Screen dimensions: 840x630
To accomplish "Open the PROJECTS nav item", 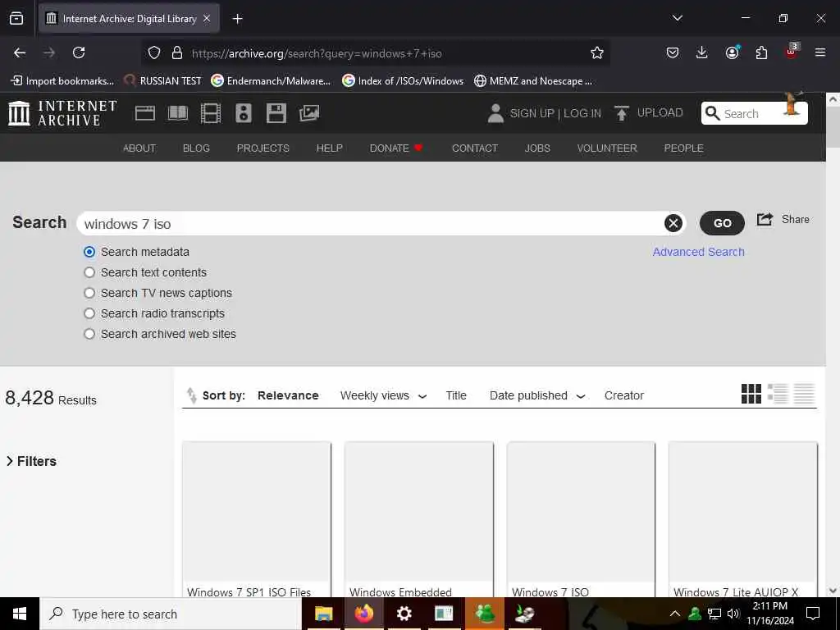I will [263, 148].
